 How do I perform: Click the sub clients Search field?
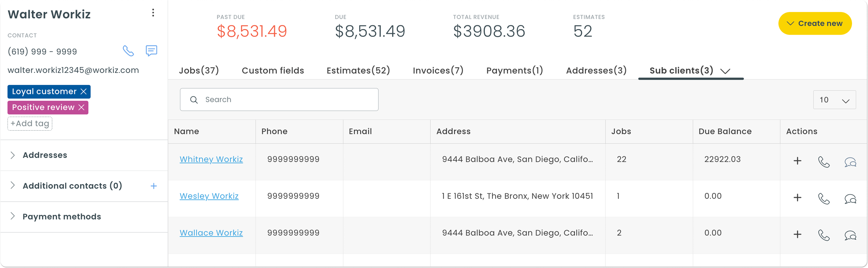[x=279, y=100]
